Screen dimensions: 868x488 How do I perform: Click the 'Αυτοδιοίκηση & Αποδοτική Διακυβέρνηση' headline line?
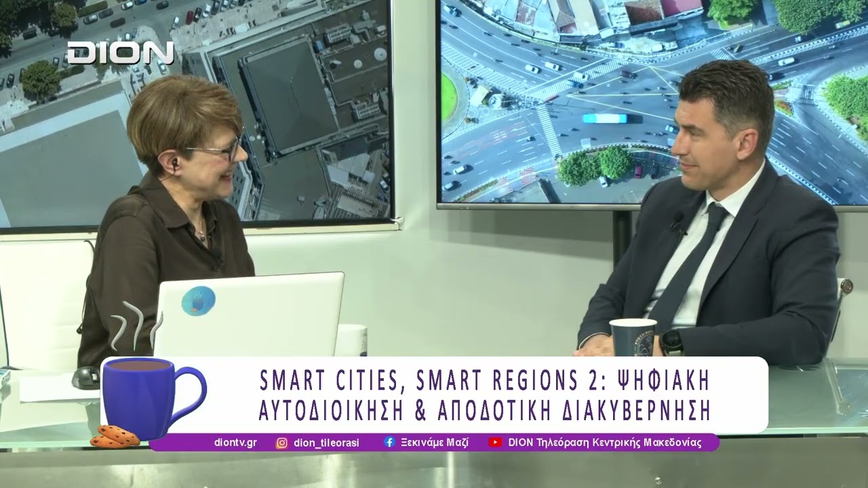(x=484, y=411)
